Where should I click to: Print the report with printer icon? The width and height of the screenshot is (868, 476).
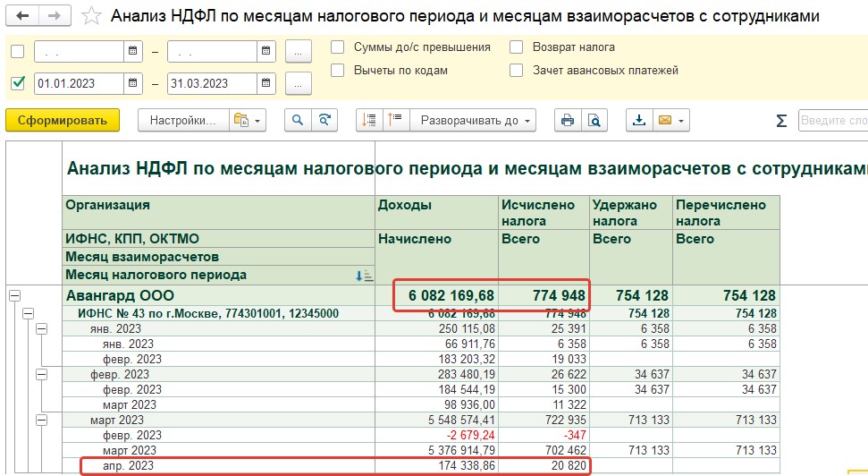pos(568,120)
